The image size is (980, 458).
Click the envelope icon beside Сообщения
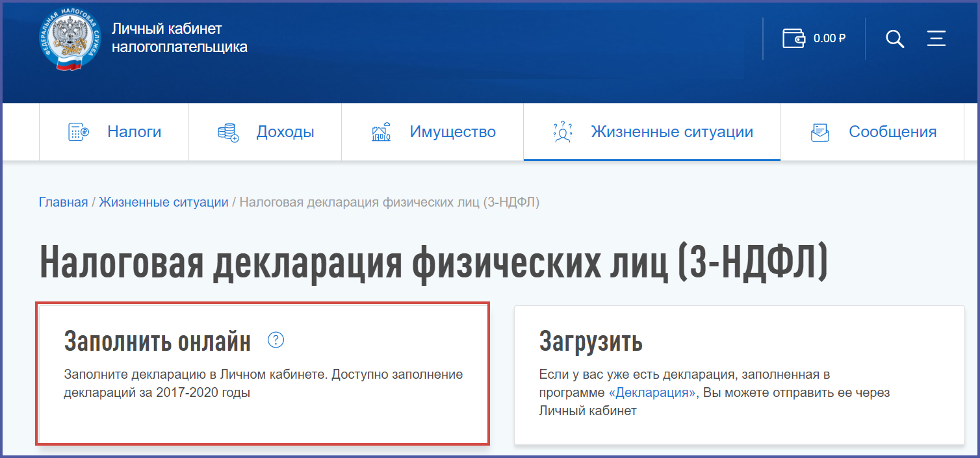[820, 133]
